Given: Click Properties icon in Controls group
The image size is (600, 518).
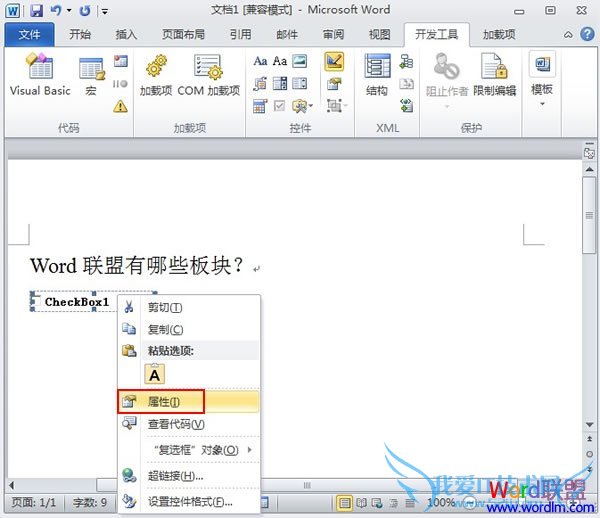Looking at the screenshot, I should coord(334,84).
